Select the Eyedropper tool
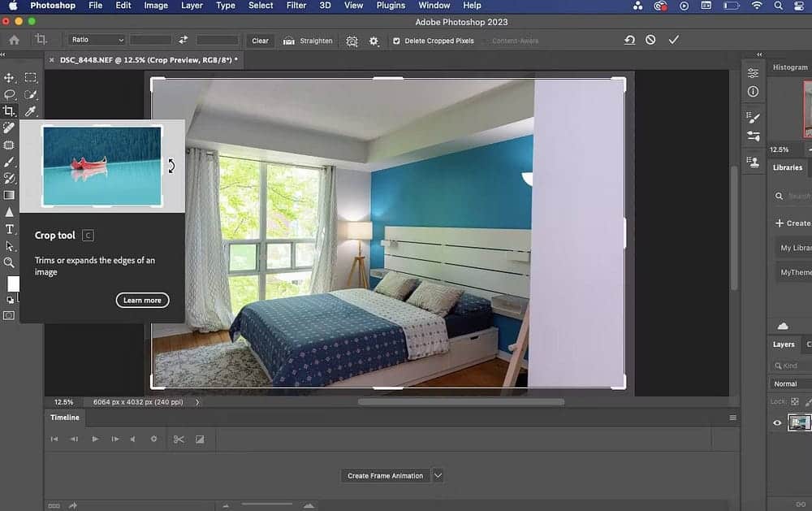This screenshot has height=511, width=812. click(31, 111)
